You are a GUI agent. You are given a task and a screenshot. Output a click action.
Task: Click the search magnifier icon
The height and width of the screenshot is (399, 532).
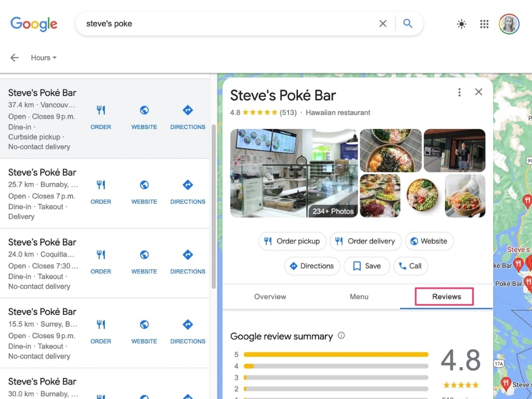(408, 23)
